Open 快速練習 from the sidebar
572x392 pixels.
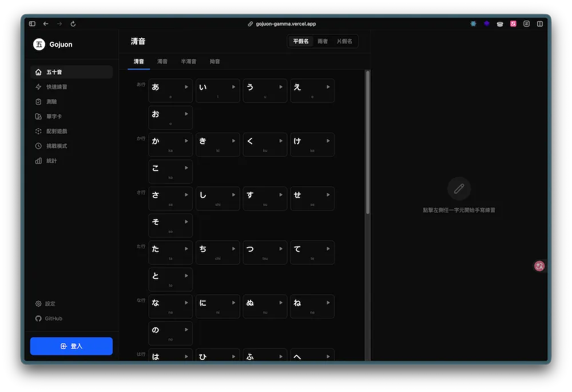pos(57,87)
